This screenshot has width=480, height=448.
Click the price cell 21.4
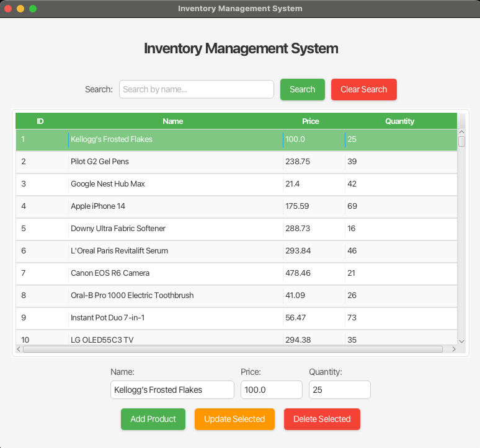point(314,185)
